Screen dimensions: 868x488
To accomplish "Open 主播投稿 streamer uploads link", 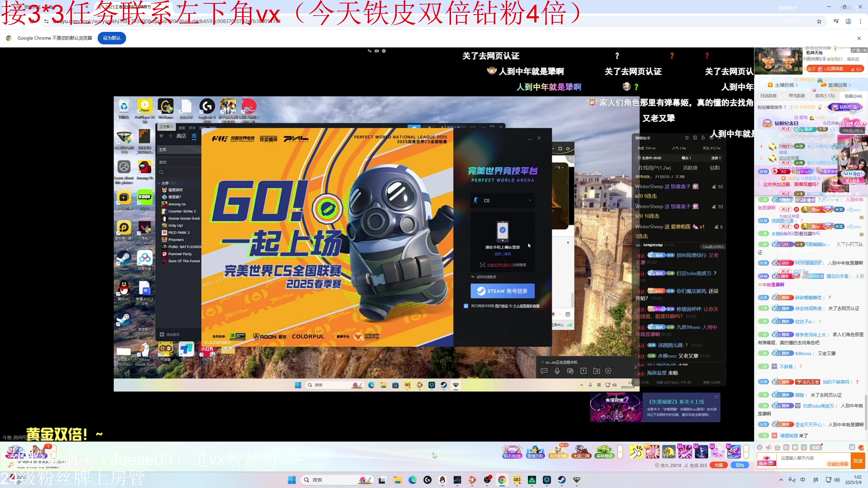I will pyautogui.click(x=783, y=85).
